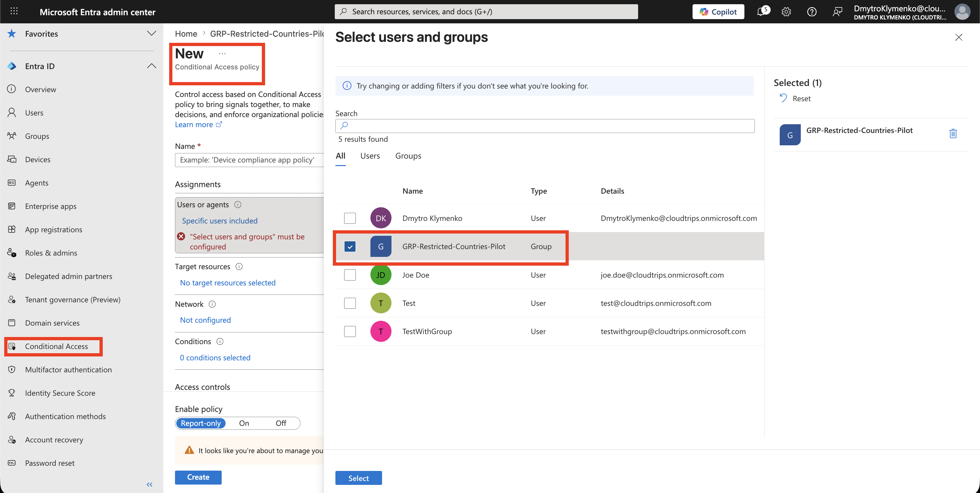Open Groups in the sidebar
This screenshot has width=980, height=493.
[x=37, y=136]
